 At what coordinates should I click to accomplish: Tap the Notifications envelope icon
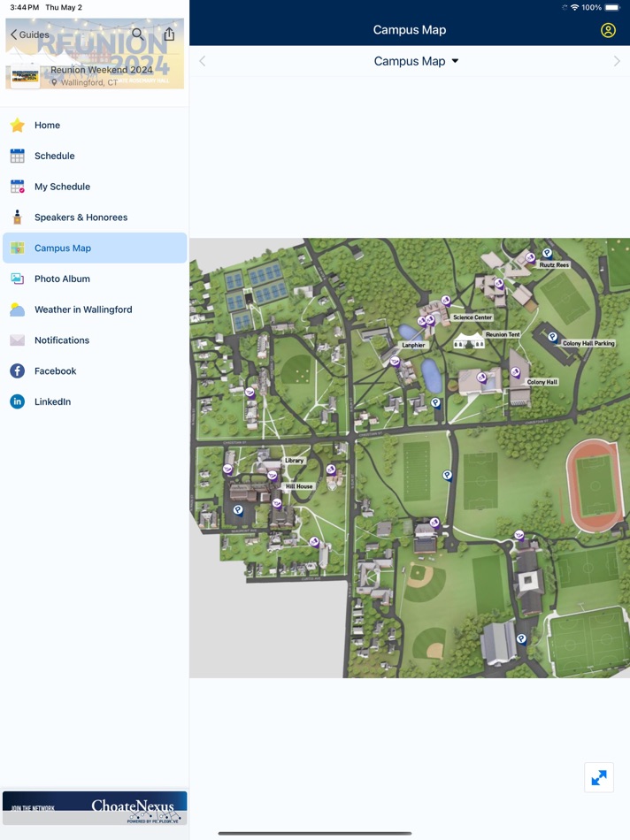[x=17, y=340]
